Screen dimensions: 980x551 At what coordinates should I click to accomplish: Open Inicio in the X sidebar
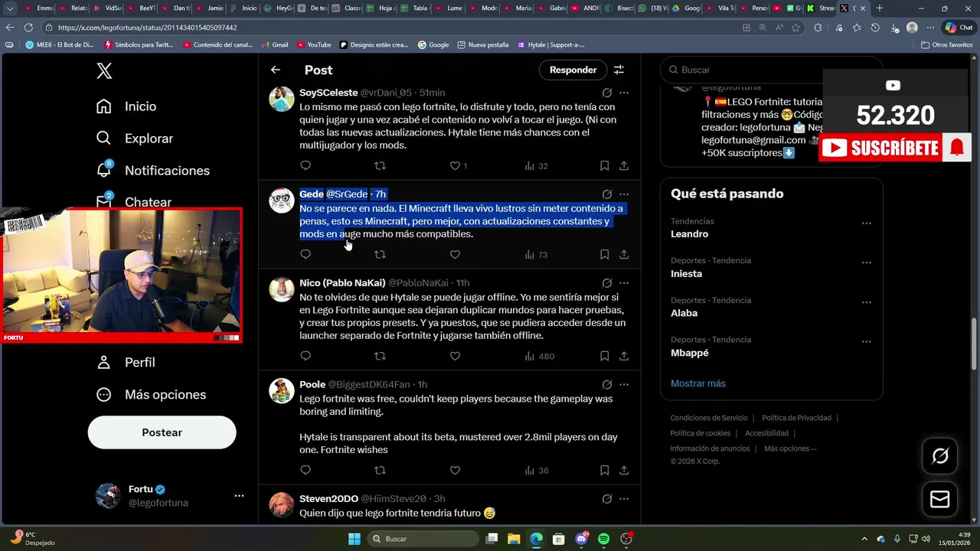(x=126, y=106)
